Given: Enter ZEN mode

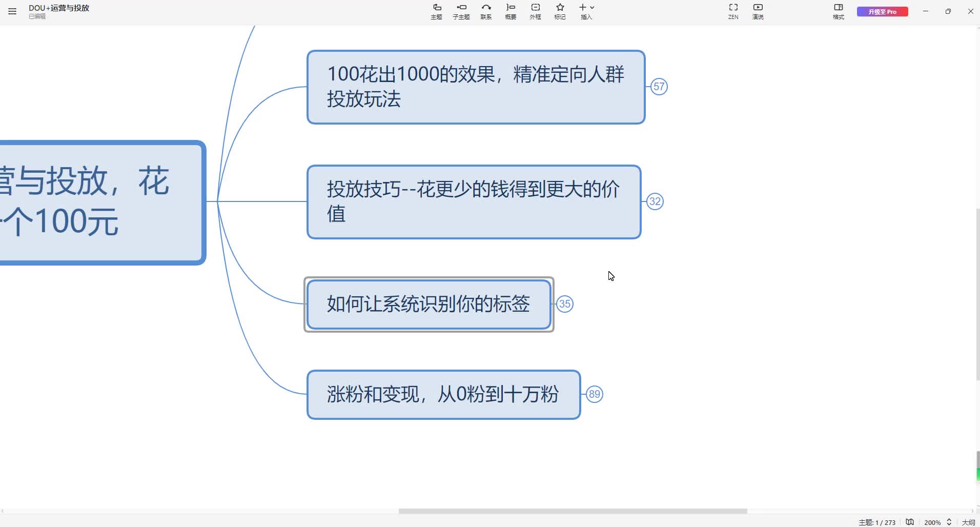Looking at the screenshot, I should click(733, 11).
